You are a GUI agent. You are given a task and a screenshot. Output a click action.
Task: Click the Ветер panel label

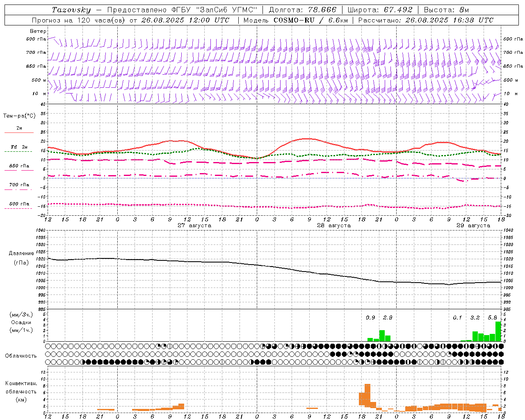[38, 31]
